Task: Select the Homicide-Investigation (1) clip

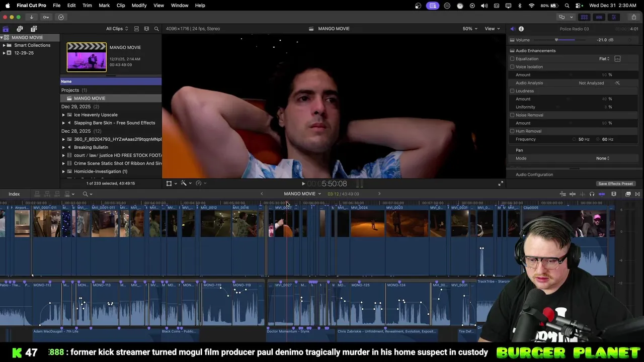Action: 101,171
